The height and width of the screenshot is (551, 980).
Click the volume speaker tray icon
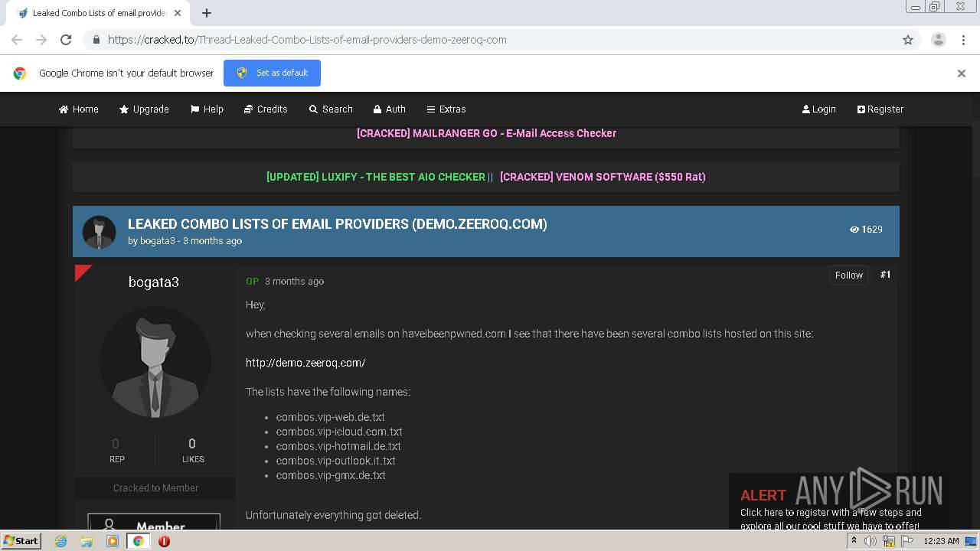871,541
